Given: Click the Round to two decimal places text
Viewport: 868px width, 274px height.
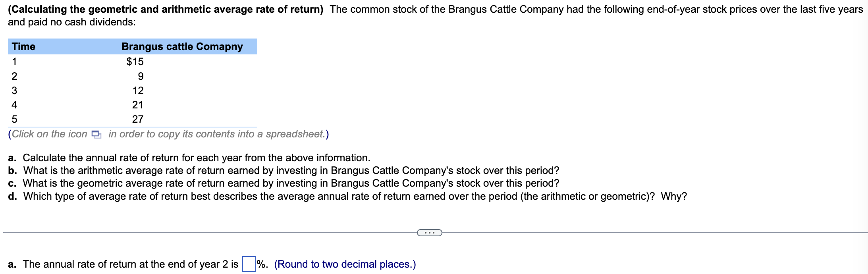Looking at the screenshot, I should (346, 264).
